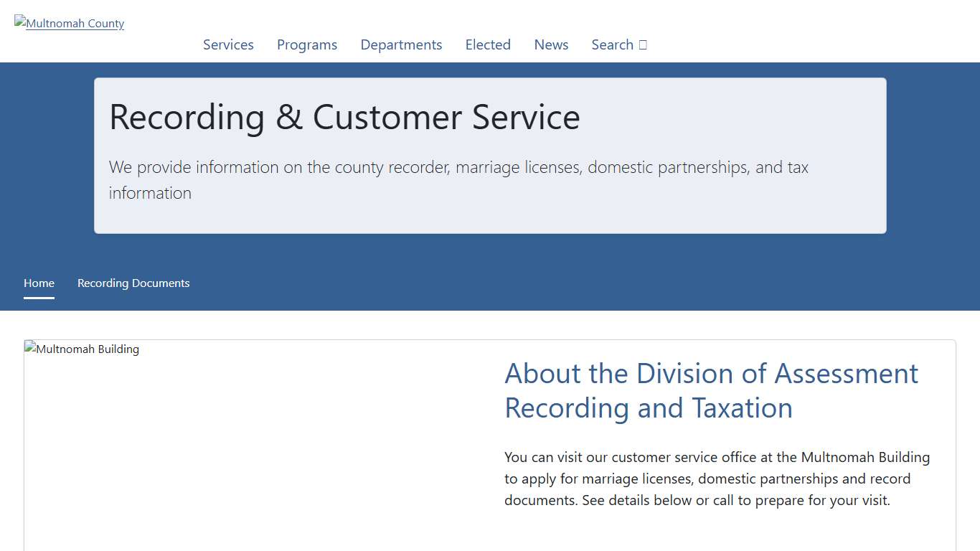Click Search in the top navigation bar
The image size is (980, 551).
[611, 44]
